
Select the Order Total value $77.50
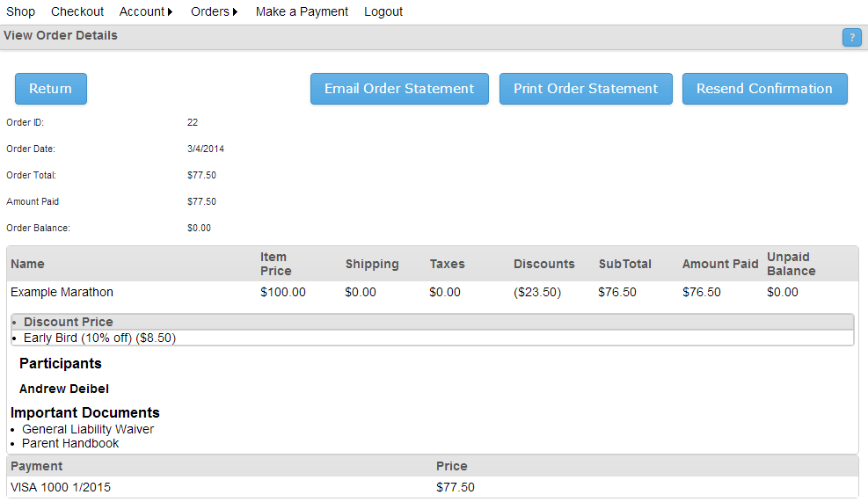pyautogui.click(x=201, y=176)
